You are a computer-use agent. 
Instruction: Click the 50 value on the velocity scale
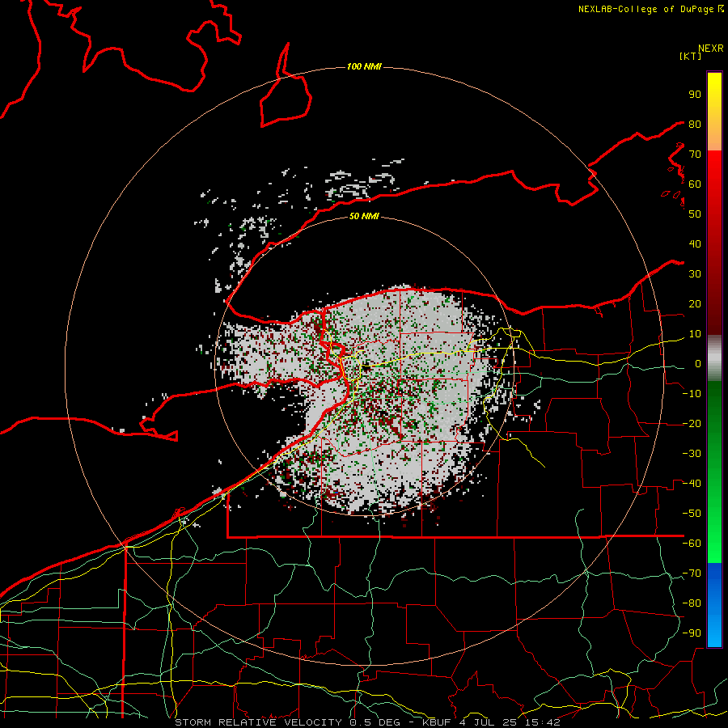click(x=695, y=214)
